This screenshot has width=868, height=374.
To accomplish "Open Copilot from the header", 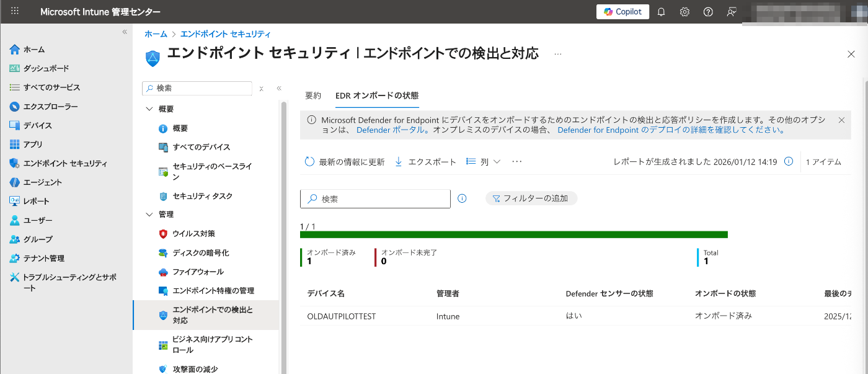I will (623, 12).
